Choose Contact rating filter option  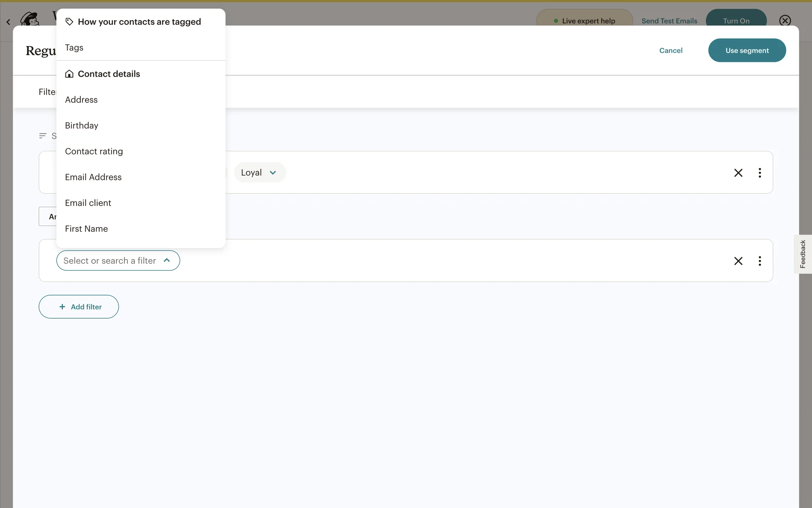pos(94,151)
